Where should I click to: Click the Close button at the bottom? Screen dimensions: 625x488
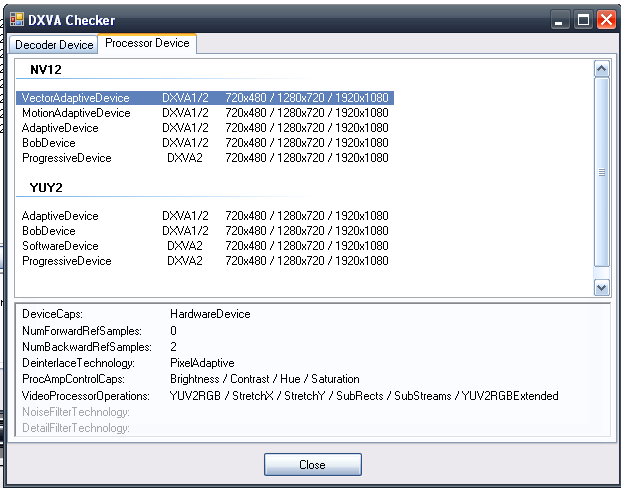click(x=312, y=464)
